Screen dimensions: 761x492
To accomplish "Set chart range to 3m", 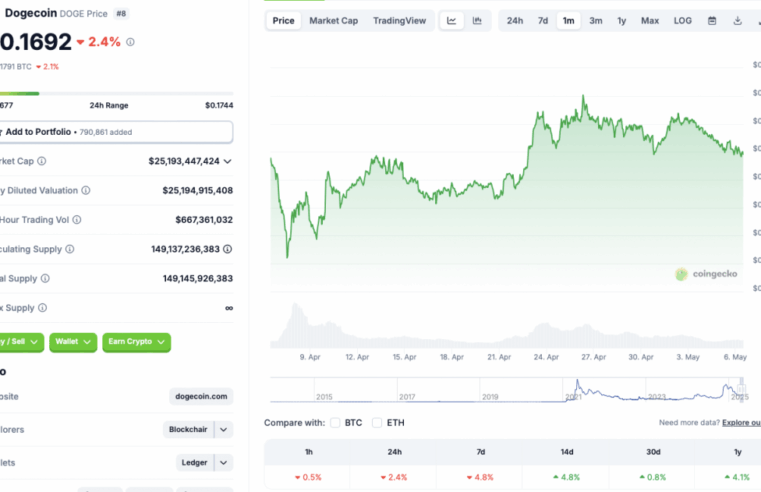I will tap(596, 20).
